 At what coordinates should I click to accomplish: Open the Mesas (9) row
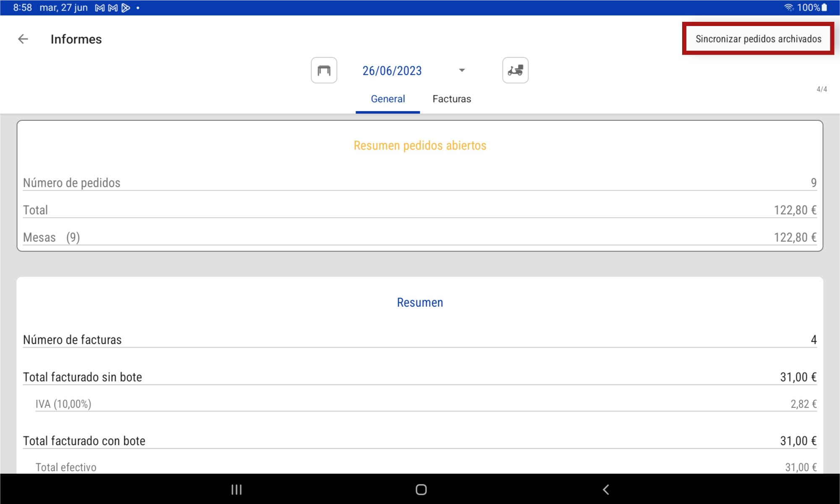coord(420,238)
